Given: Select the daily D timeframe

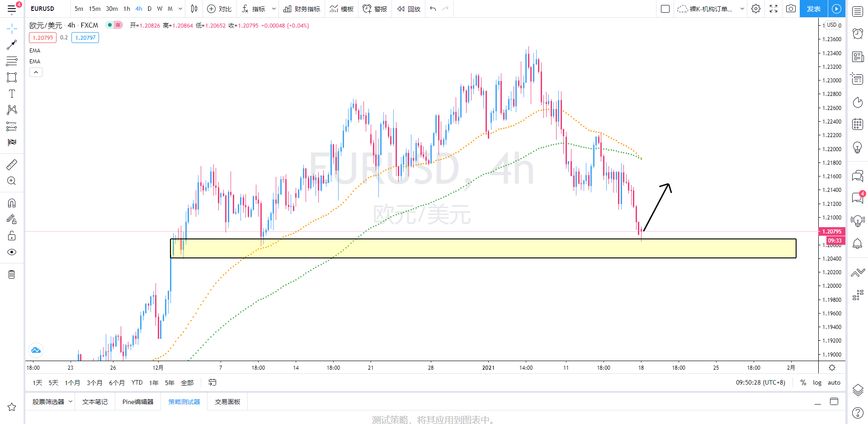Looking at the screenshot, I should 150,9.
